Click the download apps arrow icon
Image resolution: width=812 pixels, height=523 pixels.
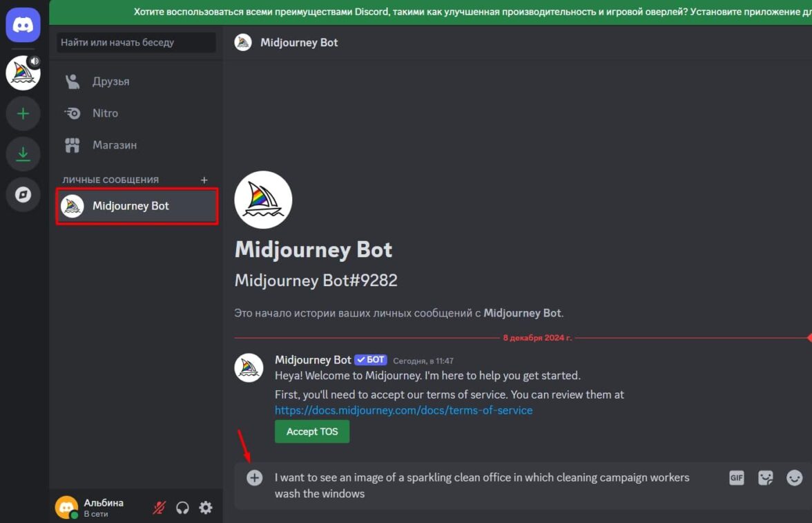[23, 154]
